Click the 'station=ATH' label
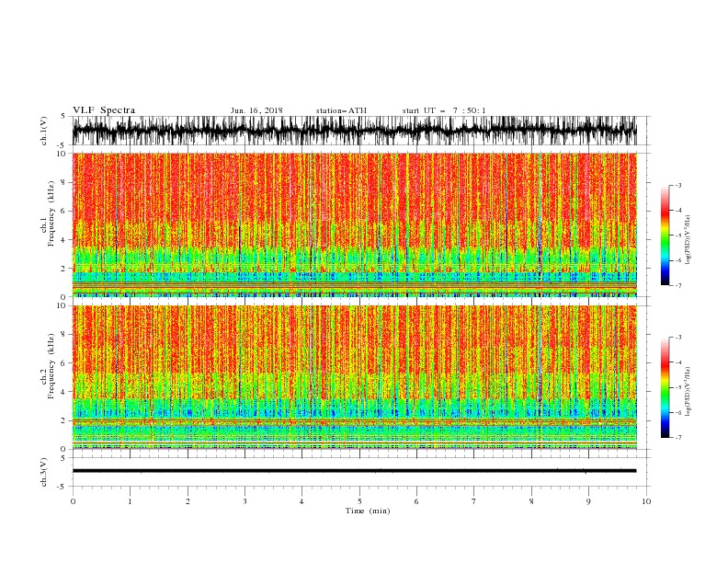The width and height of the screenshot is (728, 563). (x=341, y=110)
